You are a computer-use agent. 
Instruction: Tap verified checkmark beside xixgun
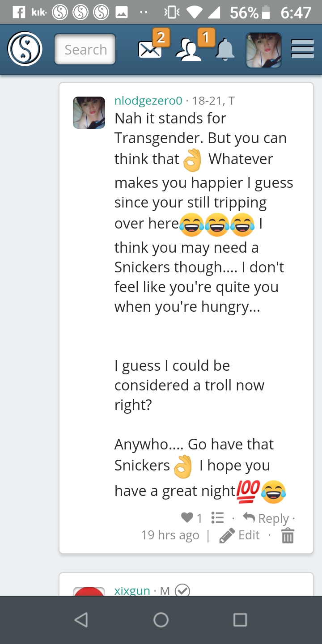(x=182, y=591)
